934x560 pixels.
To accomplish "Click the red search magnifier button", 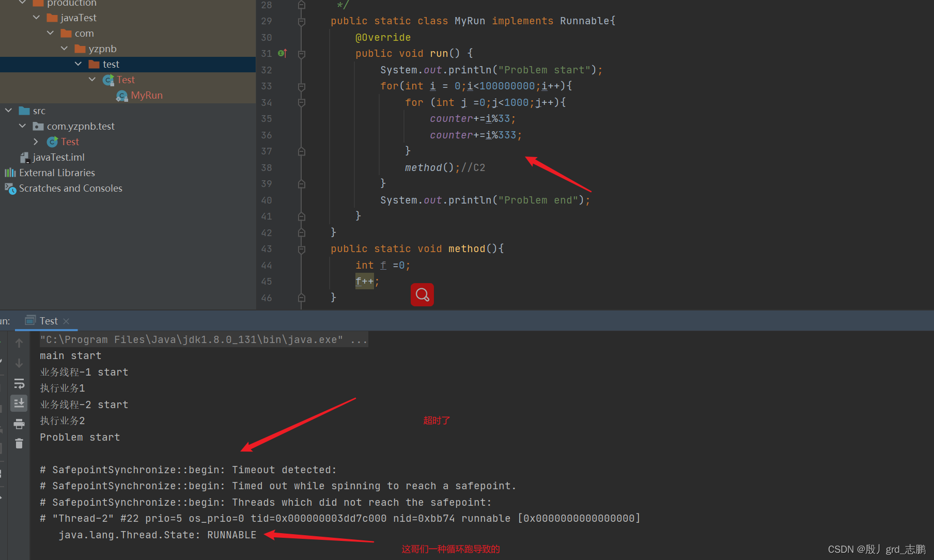I will click(422, 295).
